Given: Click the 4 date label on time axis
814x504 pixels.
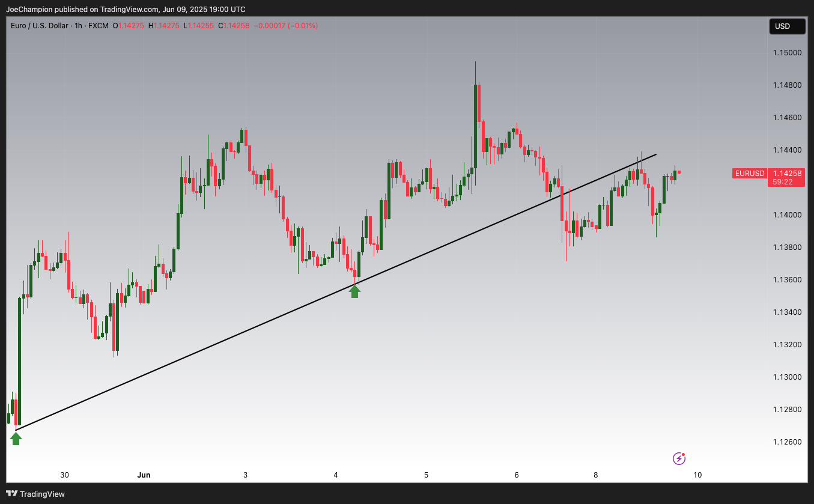Looking at the screenshot, I should click(336, 475).
